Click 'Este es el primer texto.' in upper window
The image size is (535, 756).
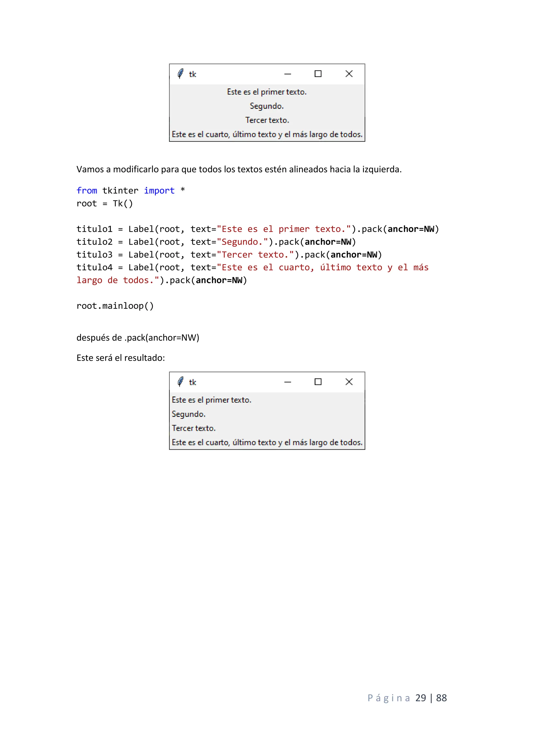pos(266,92)
